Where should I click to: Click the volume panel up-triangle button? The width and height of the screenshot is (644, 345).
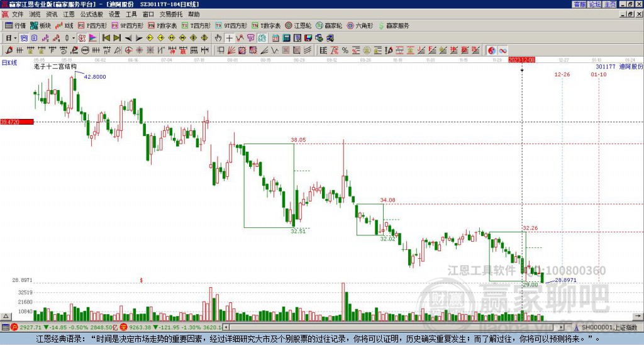tap(6, 316)
